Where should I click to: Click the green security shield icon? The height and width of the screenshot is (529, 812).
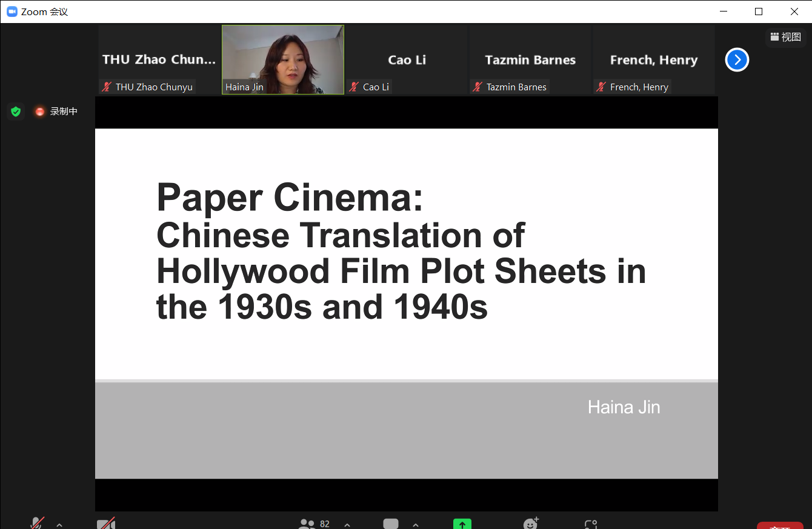pos(16,111)
